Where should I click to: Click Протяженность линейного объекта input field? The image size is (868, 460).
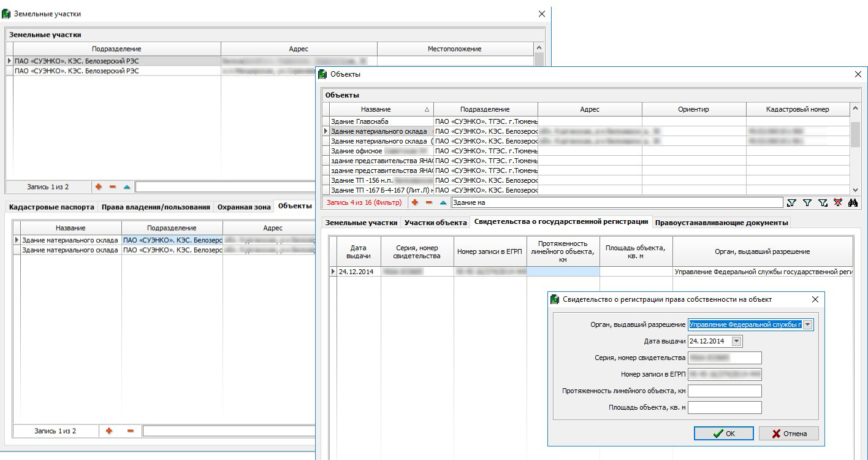tap(725, 391)
